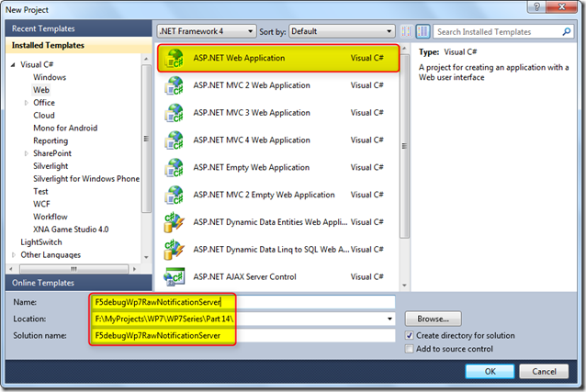Collapse the Visual C# tree node

[x=13, y=65]
